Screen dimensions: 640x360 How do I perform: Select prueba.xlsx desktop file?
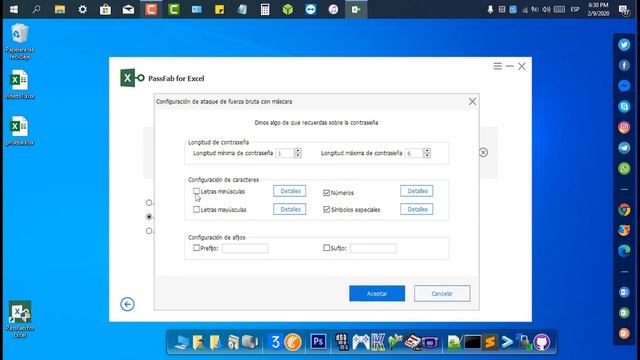20,131
